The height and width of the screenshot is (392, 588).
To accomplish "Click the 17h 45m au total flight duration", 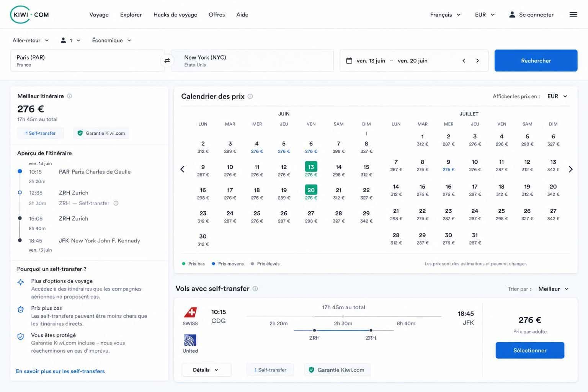I will pos(343,307).
